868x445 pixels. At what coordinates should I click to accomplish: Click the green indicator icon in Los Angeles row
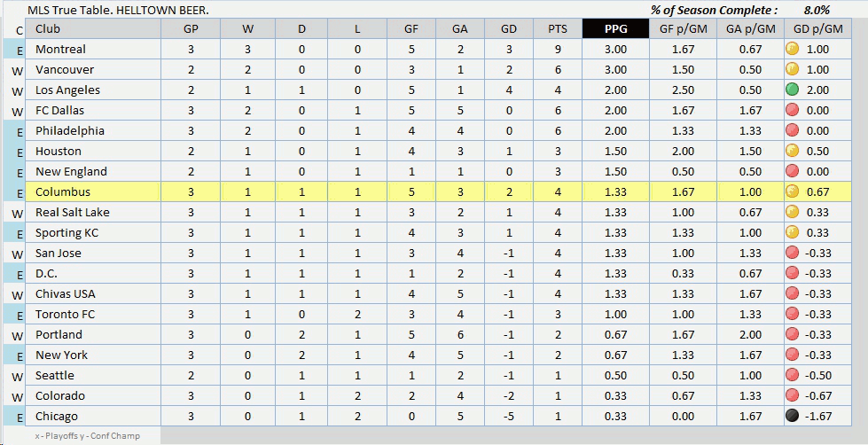pyautogui.click(x=793, y=90)
